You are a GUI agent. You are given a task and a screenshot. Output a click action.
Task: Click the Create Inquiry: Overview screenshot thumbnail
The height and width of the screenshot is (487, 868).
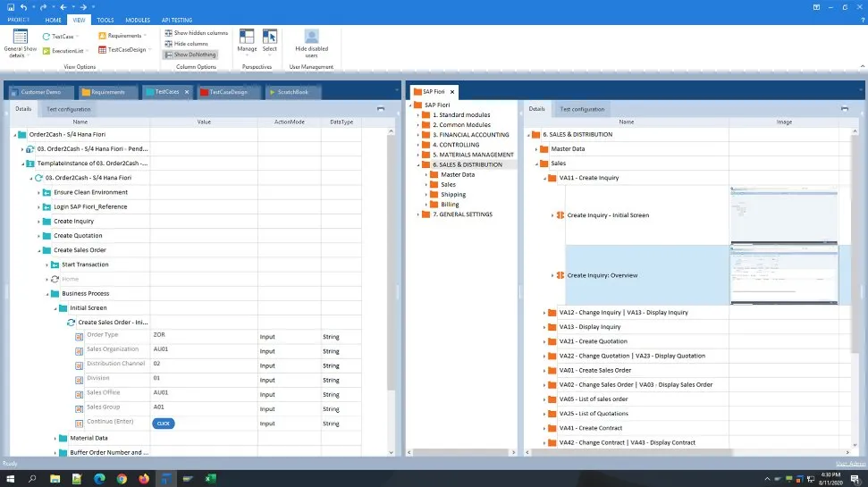tap(784, 274)
